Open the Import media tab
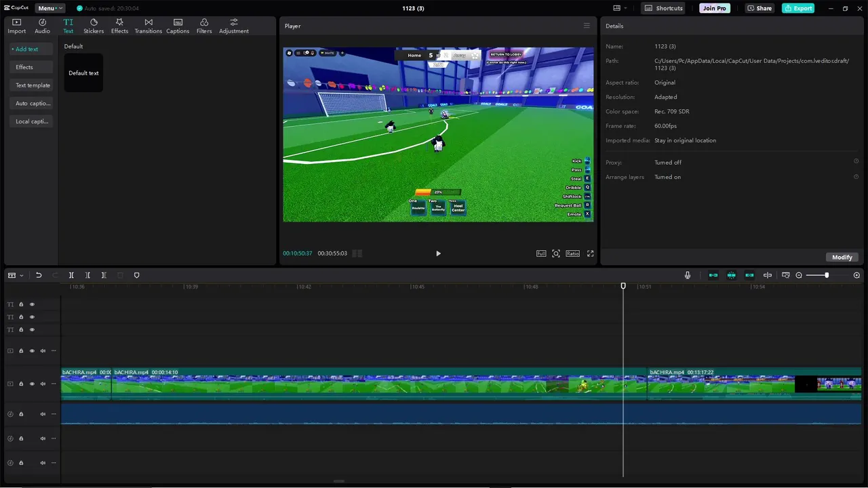The height and width of the screenshot is (488, 868). 17,26
